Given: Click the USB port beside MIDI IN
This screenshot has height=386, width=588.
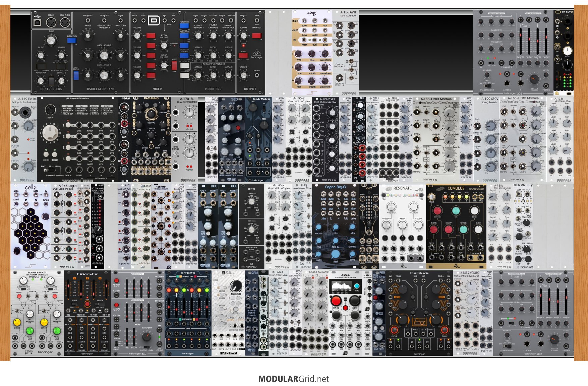Looking at the screenshot, I should [x=37, y=22].
